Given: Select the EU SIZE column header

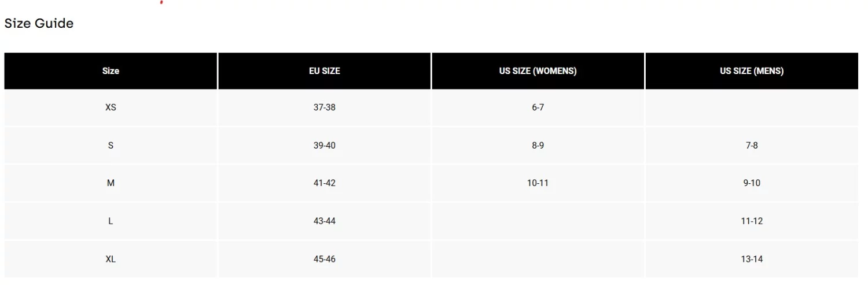Looking at the screenshot, I should (325, 71).
